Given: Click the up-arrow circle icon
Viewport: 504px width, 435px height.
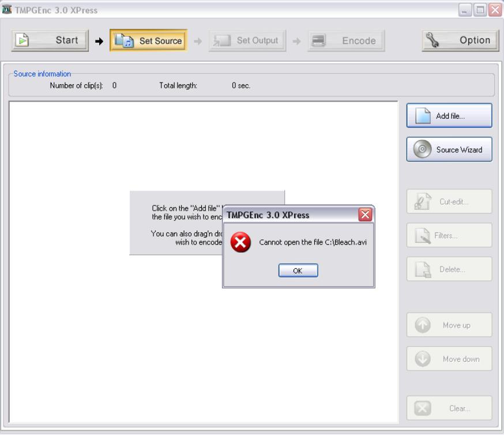Looking at the screenshot, I should [x=422, y=325].
